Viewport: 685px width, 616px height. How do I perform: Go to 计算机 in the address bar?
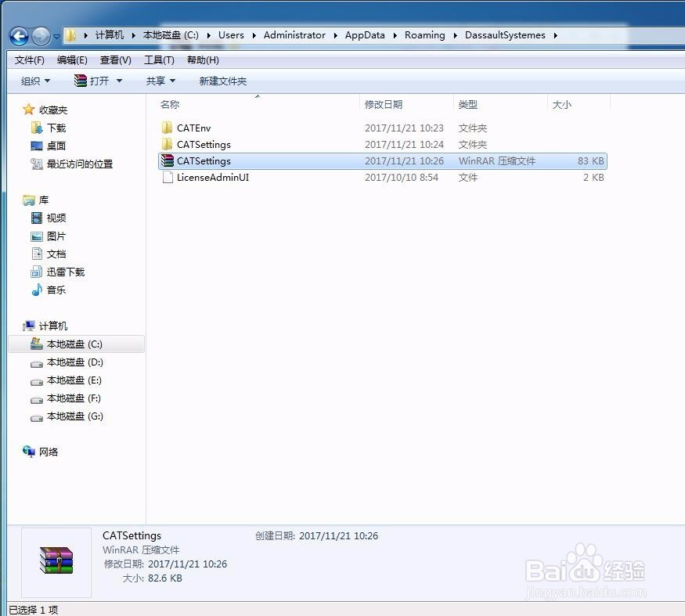(x=110, y=35)
